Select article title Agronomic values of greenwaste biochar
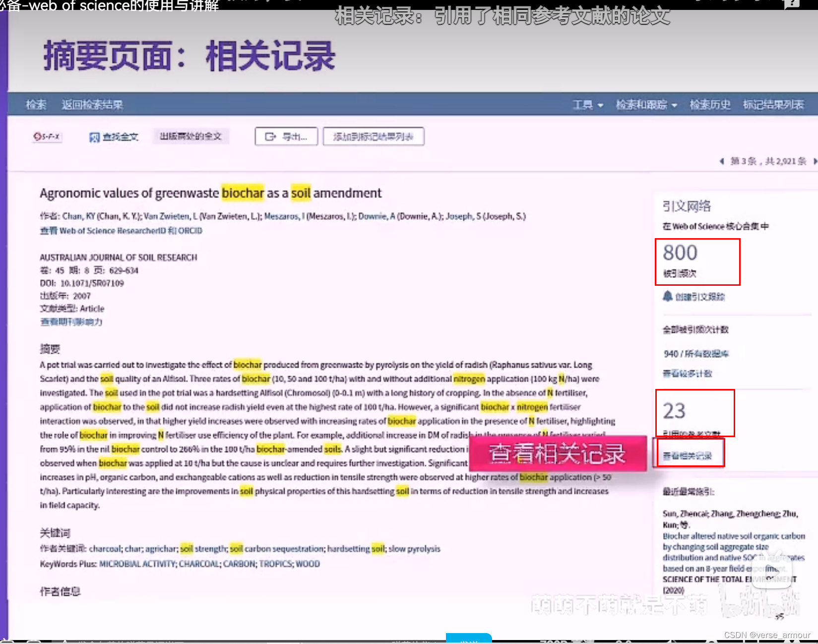 coord(211,193)
